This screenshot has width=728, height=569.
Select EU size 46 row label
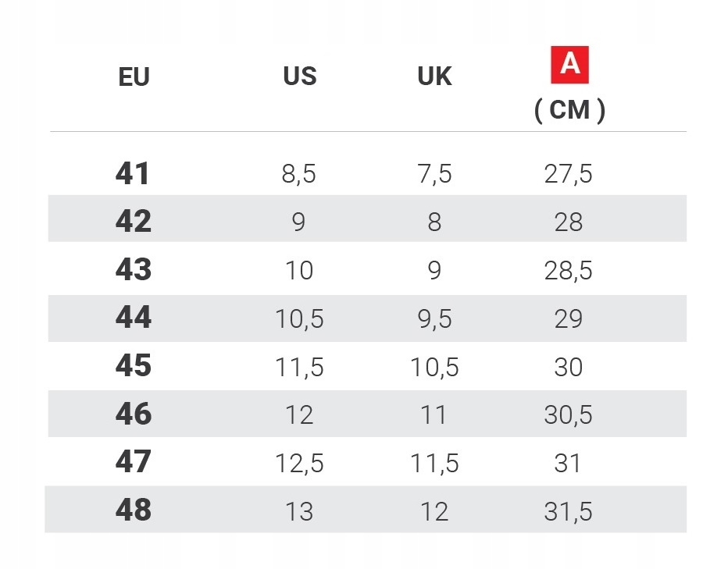pos(133,414)
